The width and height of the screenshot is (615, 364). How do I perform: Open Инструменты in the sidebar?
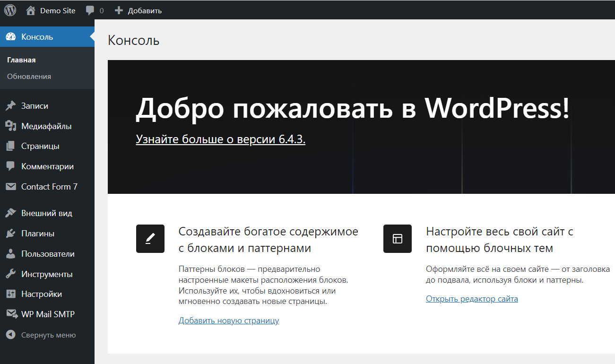pos(47,274)
